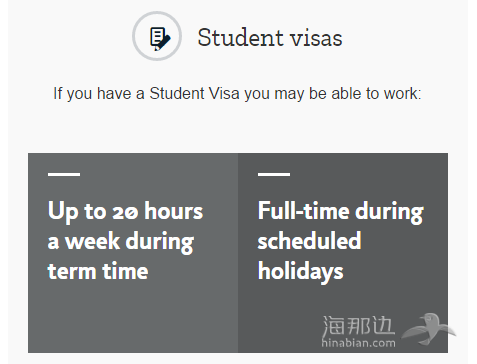This screenshot has width=477, height=364.
Task: Click white dash above "Full-time during"
Action: 274,174
